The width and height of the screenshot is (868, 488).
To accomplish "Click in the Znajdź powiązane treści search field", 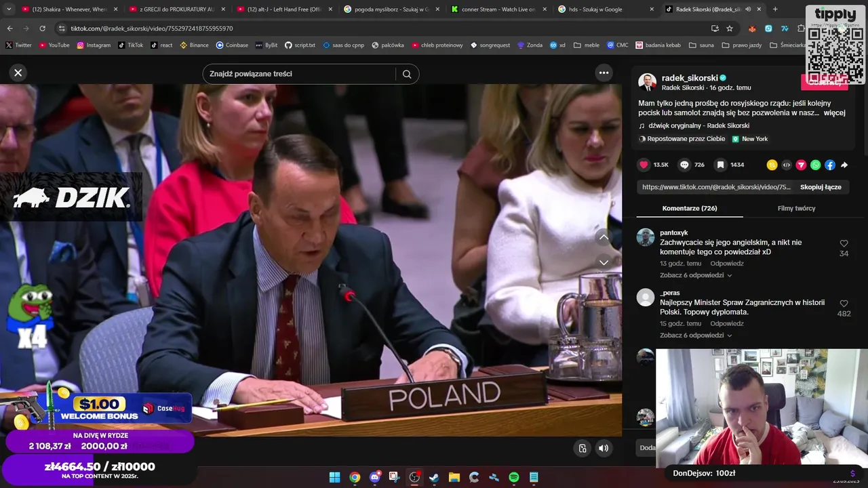I will (x=301, y=74).
